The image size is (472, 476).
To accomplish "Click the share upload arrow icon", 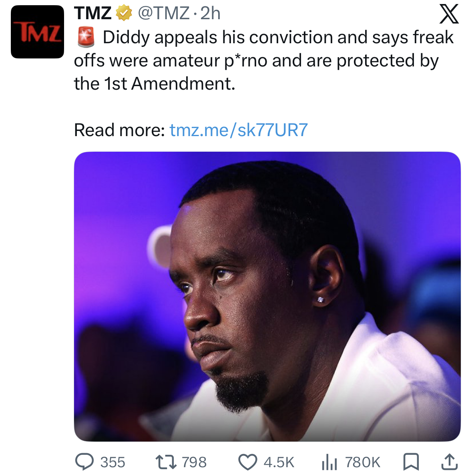I will tap(449, 462).
